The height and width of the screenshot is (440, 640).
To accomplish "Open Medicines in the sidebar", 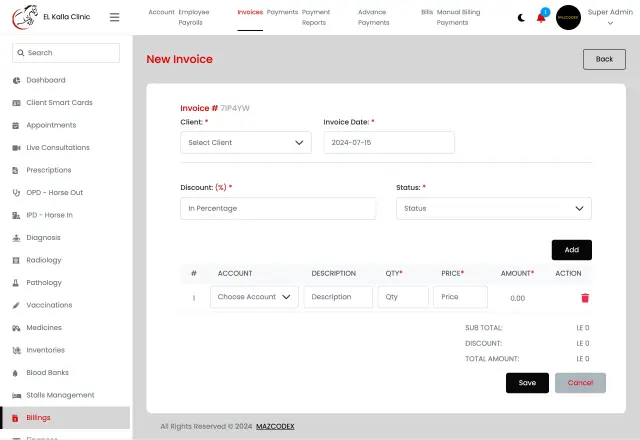I will point(44,328).
